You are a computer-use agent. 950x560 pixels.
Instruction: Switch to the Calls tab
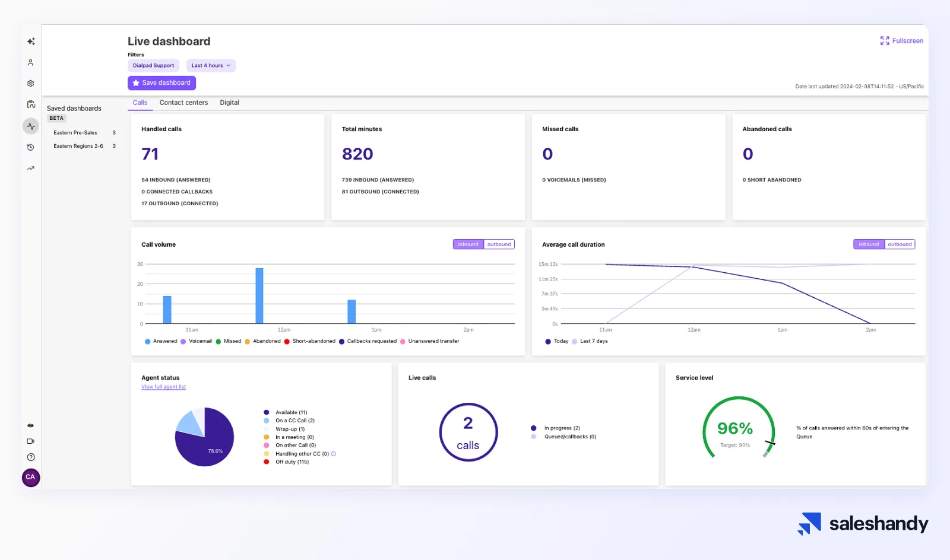click(x=140, y=103)
